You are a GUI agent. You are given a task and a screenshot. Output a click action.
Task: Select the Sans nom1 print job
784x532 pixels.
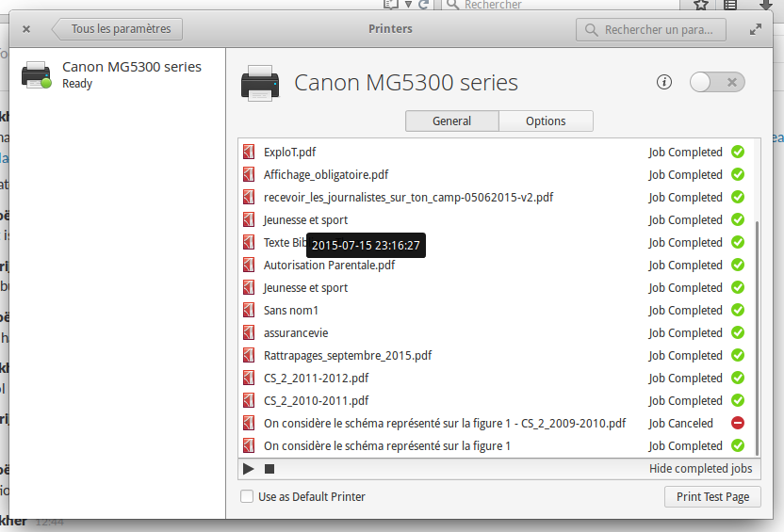pyautogui.click(x=497, y=310)
